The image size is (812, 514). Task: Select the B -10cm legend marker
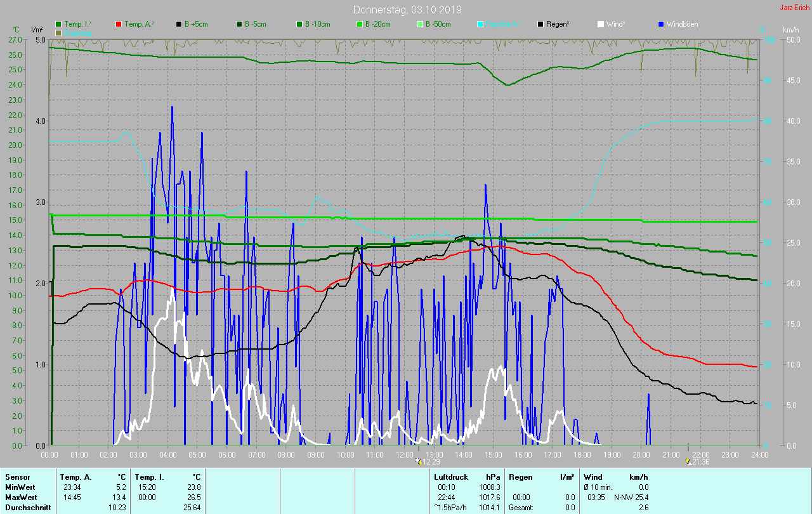[299, 24]
